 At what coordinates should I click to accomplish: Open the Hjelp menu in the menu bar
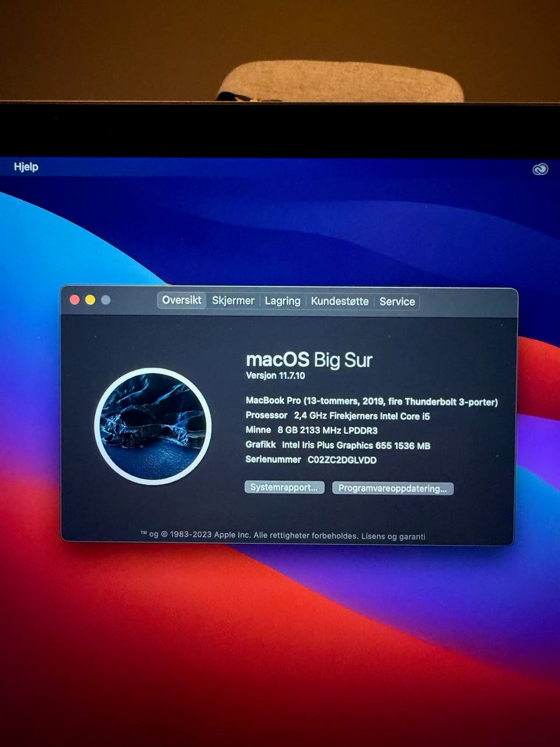[26, 167]
